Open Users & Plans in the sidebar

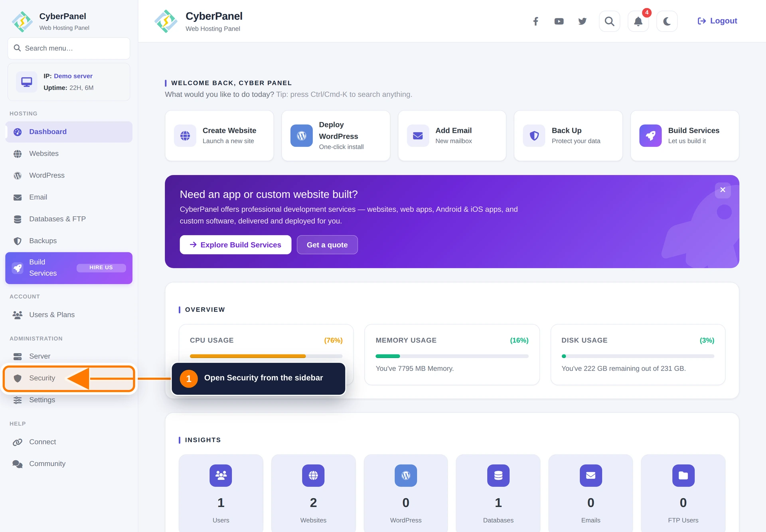pos(69,315)
